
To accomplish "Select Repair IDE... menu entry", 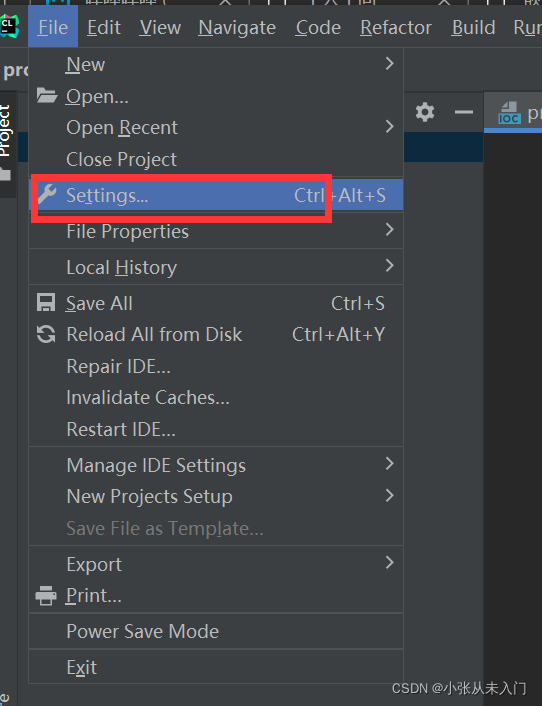I will click(216, 366).
